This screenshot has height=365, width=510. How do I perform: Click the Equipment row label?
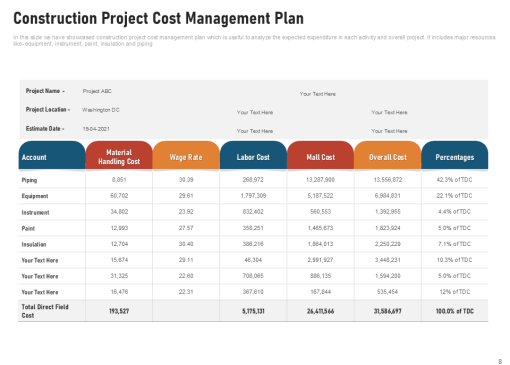[35, 196]
